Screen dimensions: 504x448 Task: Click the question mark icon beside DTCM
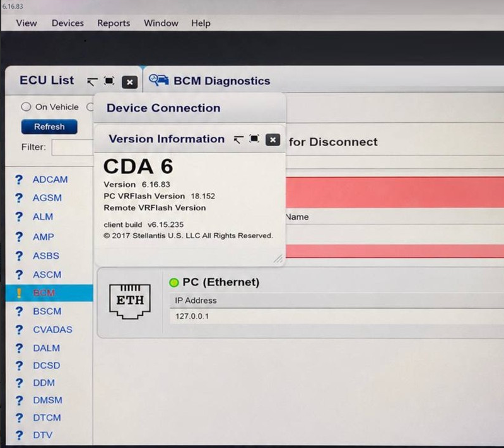(x=20, y=418)
